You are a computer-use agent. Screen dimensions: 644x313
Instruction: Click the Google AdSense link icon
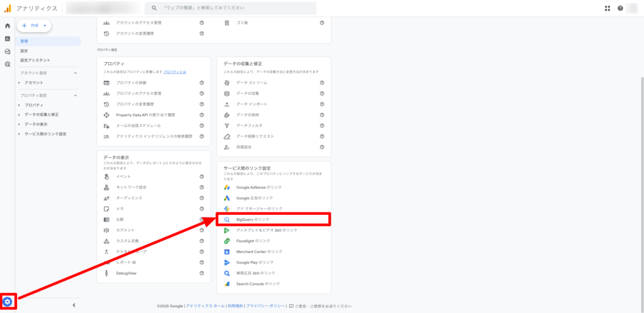click(x=228, y=187)
